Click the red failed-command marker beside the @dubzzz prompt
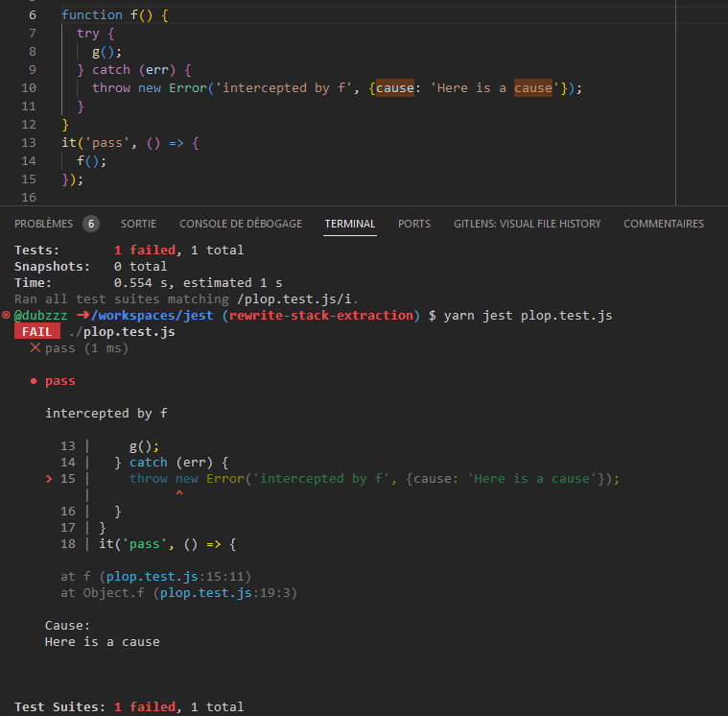The width and height of the screenshot is (728, 716). 6,315
